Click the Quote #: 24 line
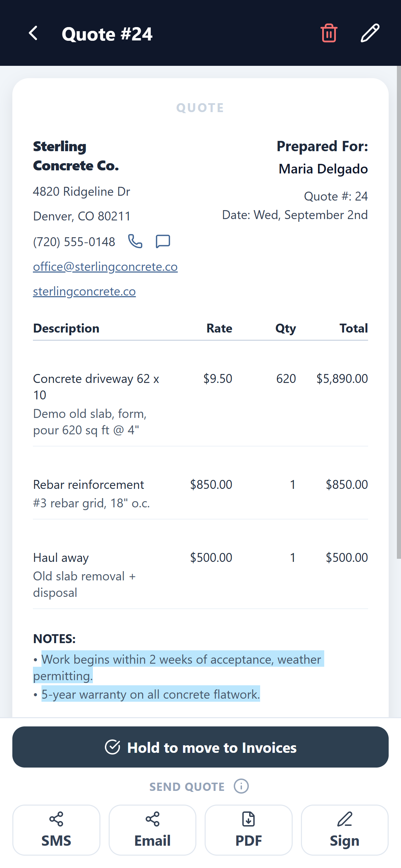This screenshot has height=868, width=401. [336, 196]
